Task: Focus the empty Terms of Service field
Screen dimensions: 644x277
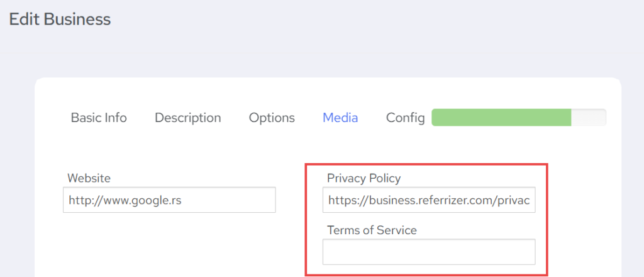Action: click(x=429, y=252)
